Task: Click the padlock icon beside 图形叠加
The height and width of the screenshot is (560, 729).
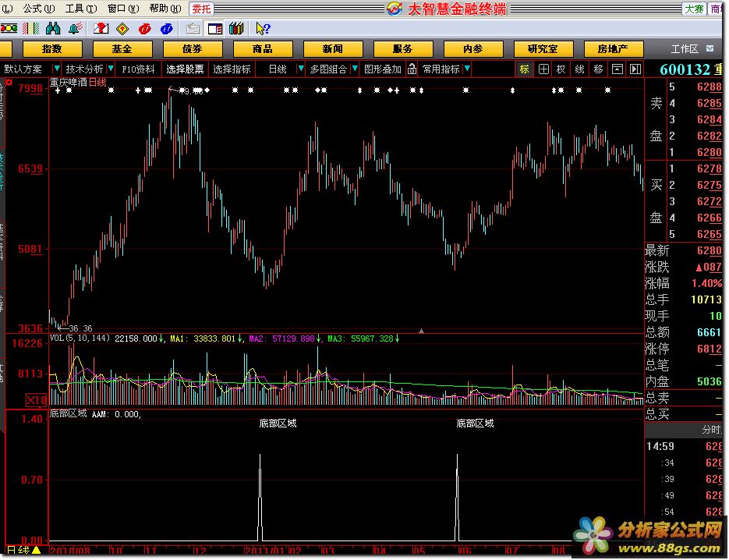Action: [x=412, y=69]
